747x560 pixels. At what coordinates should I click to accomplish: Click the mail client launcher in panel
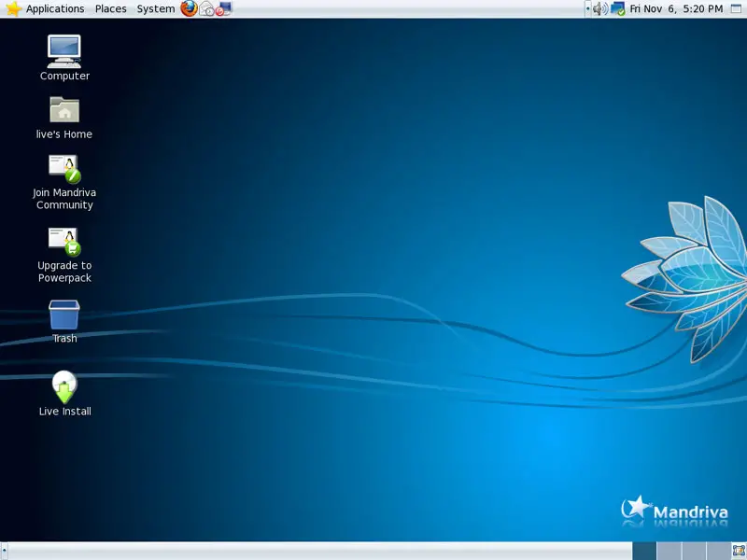(207, 8)
